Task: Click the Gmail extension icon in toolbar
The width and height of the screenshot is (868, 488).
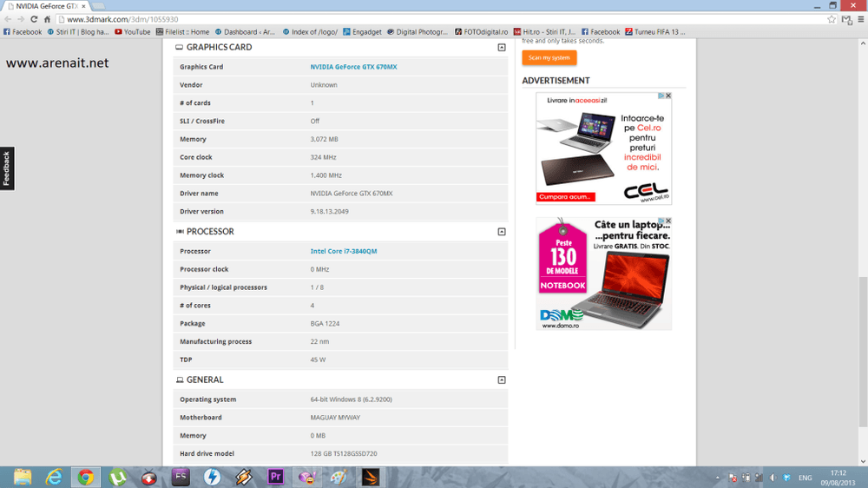Action: point(846,19)
